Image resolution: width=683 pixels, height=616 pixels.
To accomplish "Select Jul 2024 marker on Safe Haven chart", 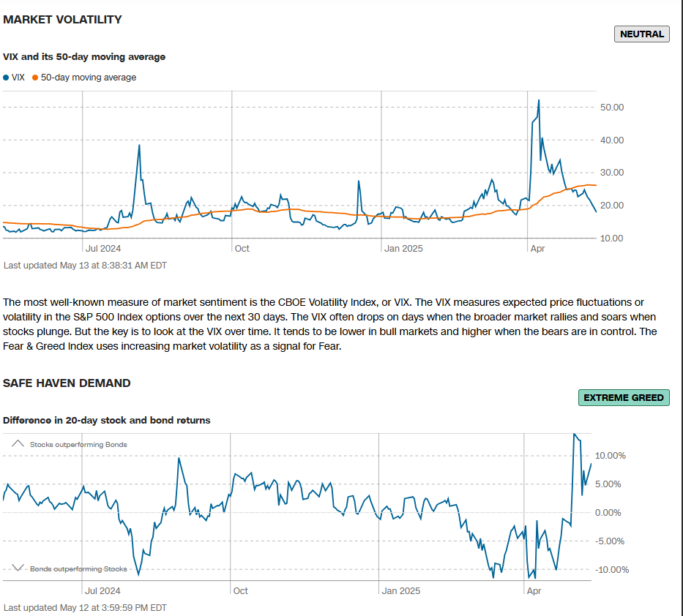I will 103,590.
